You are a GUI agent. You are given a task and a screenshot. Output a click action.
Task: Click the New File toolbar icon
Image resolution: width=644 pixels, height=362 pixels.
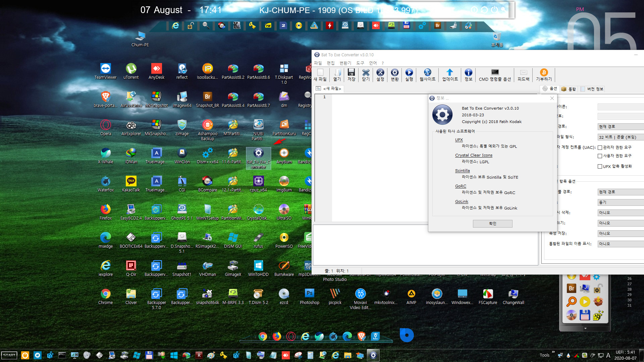click(320, 75)
